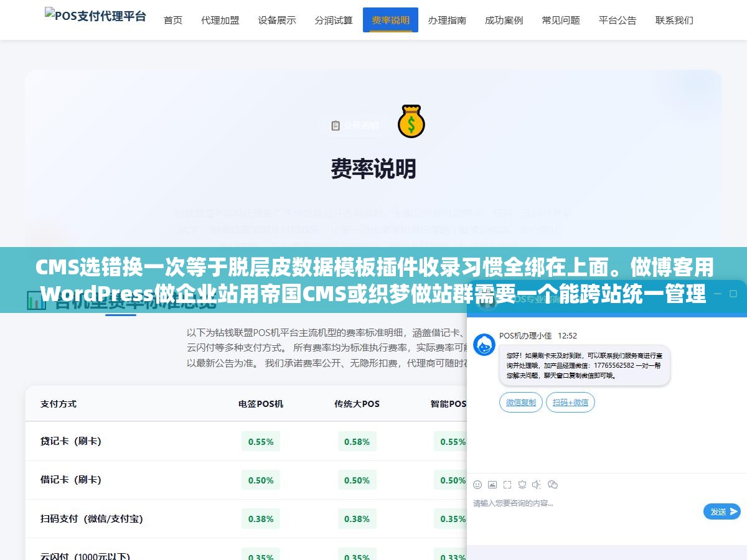The image size is (747, 560).
Task: Click the 微信复制 button in chat
Action: 521,403
